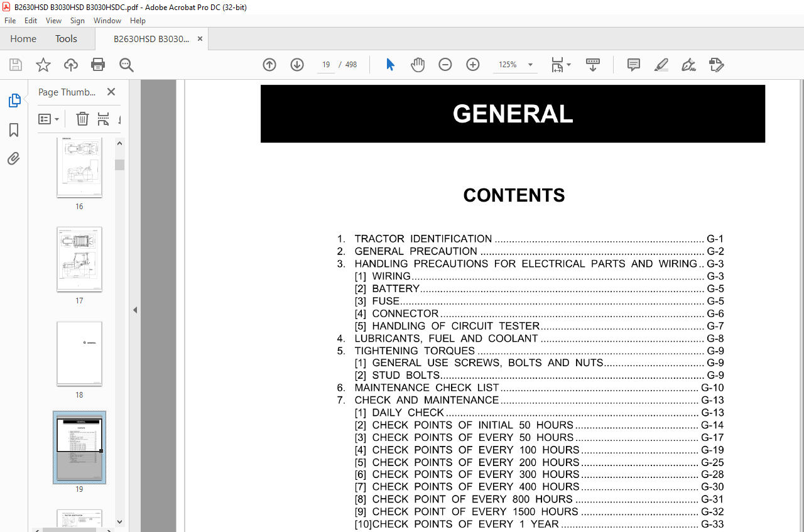Go to next page with the down arrow
The image size is (804, 532).
297,65
